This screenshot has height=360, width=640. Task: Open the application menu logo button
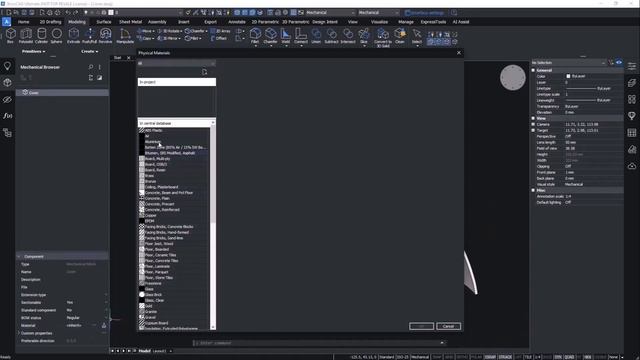click(x=6, y=22)
